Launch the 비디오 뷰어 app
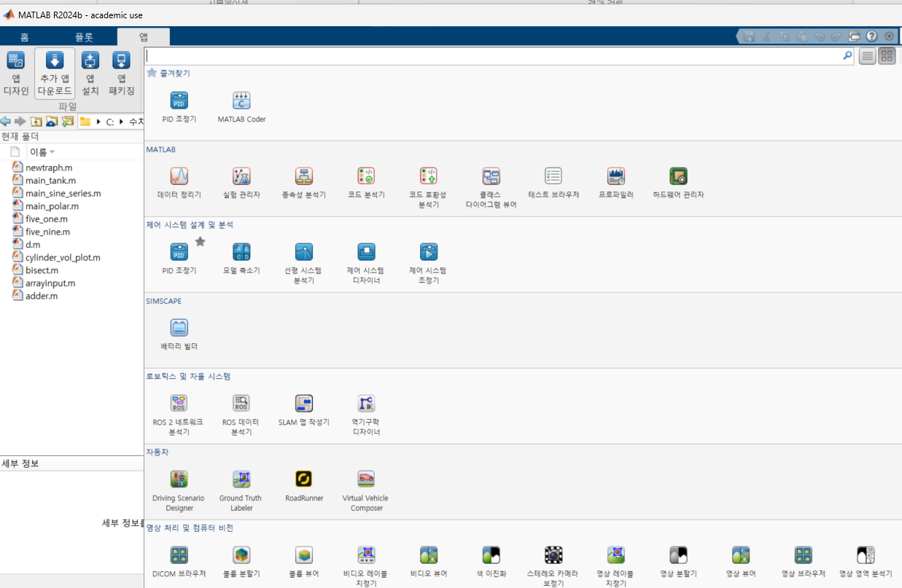This screenshot has width=902, height=588. [x=429, y=562]
